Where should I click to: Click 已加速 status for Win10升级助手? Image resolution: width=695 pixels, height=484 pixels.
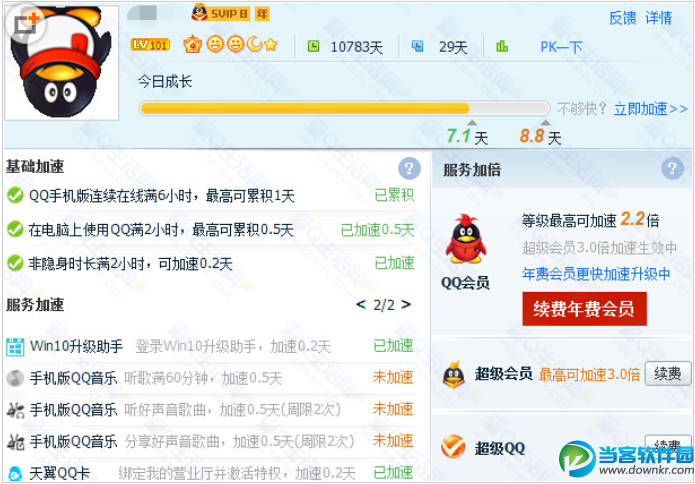tap(393, 346)
